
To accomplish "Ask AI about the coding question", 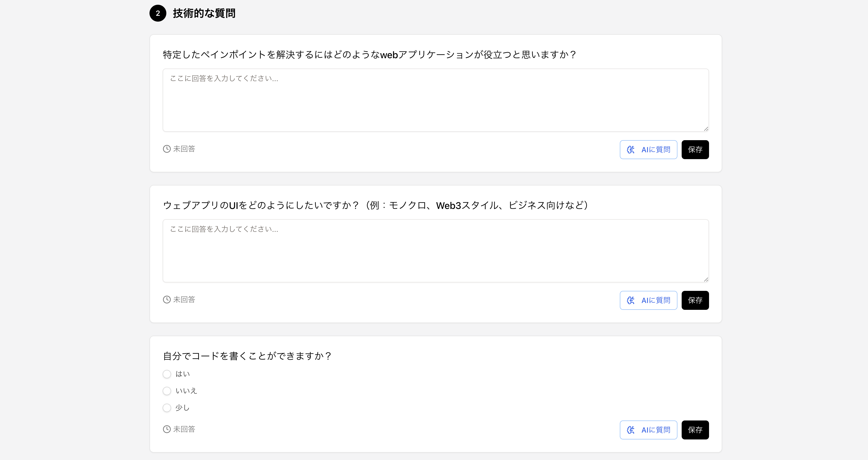I will [648, 430].
